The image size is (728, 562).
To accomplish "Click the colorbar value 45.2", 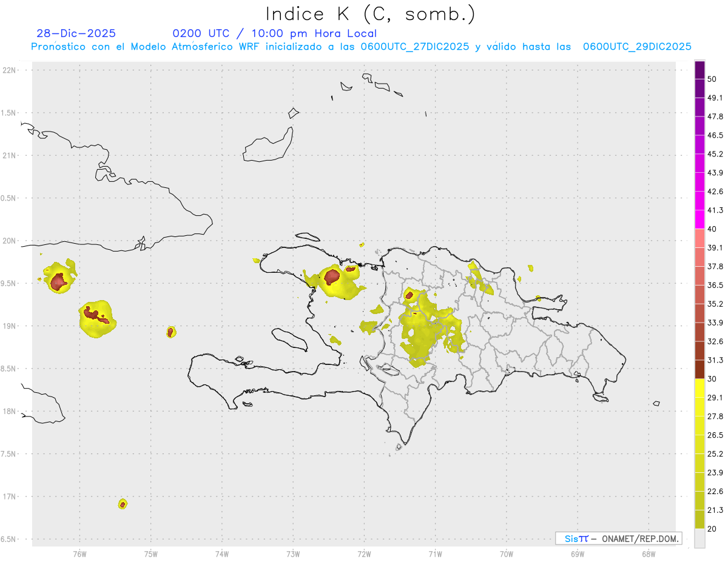I will (715, 154).
